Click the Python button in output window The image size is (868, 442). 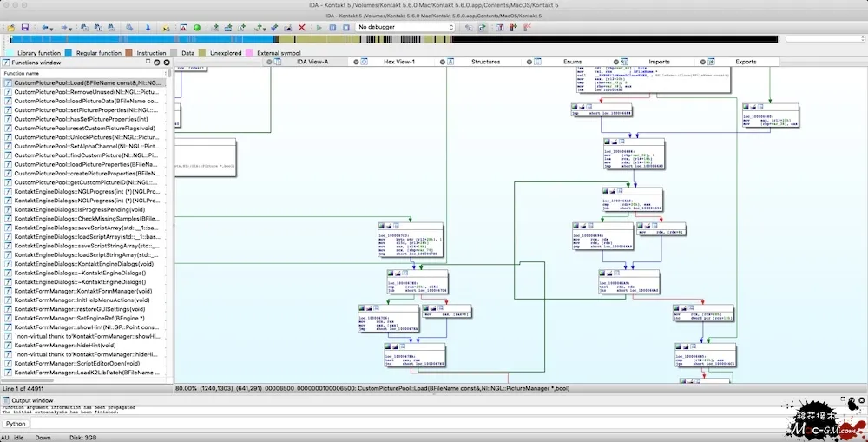tap(16, 424)
